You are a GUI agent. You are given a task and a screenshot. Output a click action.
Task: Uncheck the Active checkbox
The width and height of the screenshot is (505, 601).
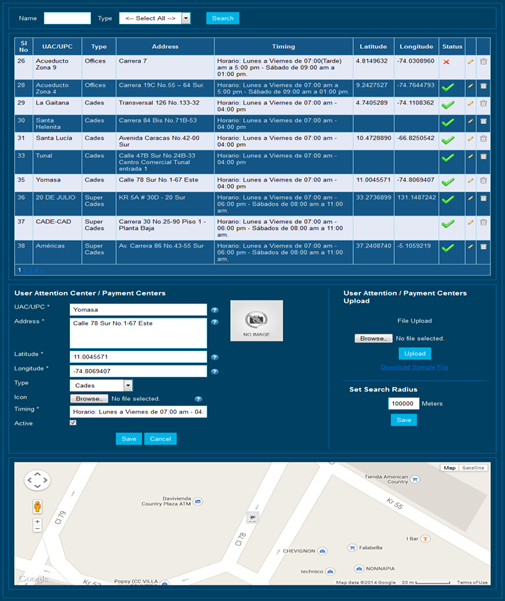tap(73, 422)
